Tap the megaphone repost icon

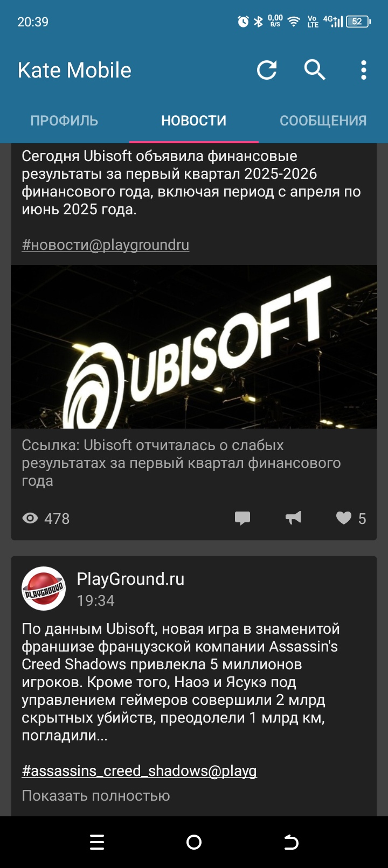click(293, 518)
